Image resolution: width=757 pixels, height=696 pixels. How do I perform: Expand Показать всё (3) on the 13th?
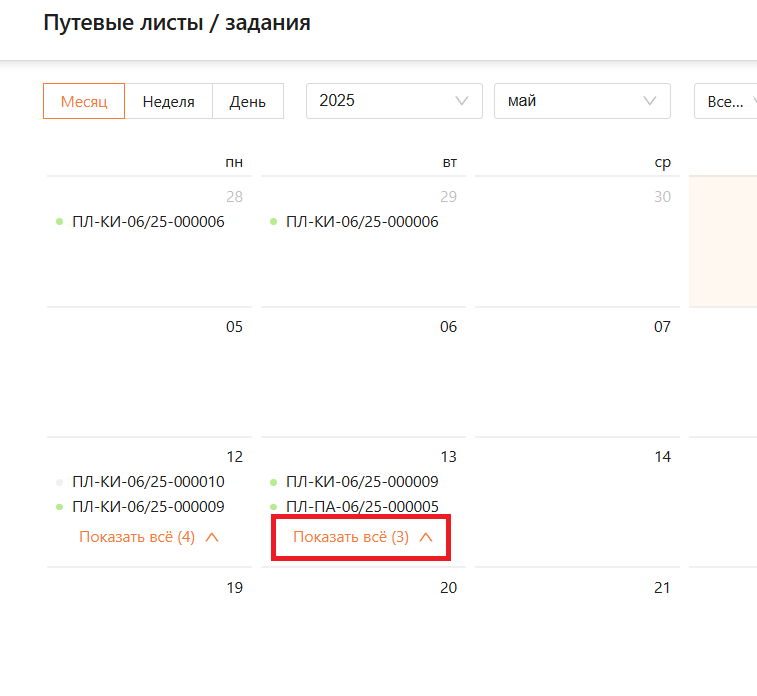tap(362, 537)
